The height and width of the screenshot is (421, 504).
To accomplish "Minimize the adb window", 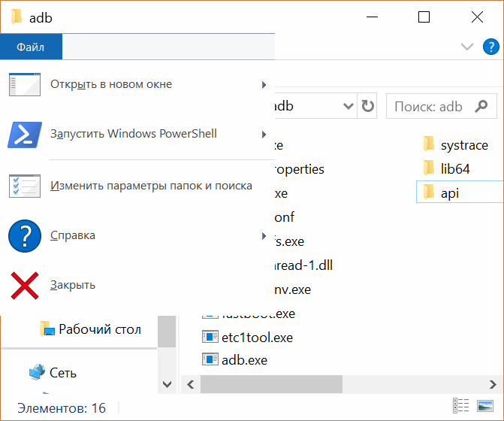I will coord(372,17).
